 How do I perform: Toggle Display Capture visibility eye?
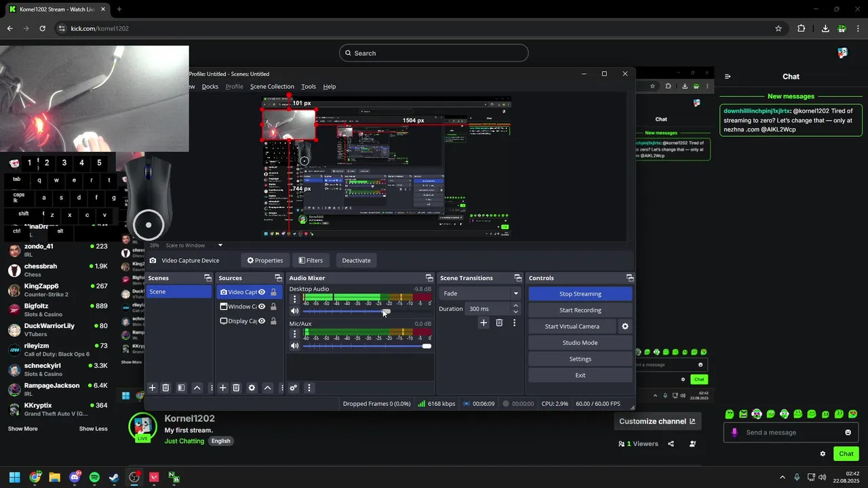(x=262, y=321)
